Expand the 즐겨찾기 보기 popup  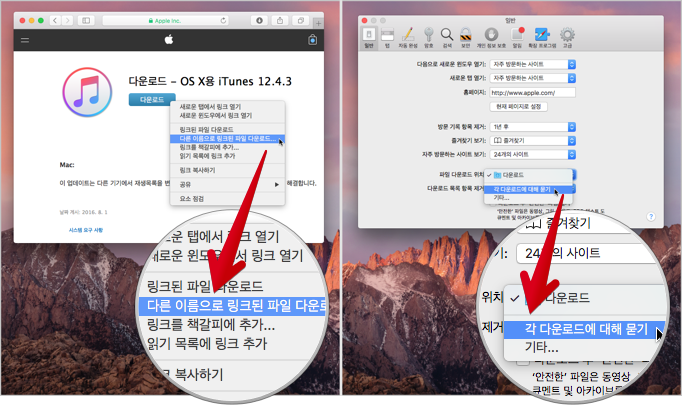(532, 141)
